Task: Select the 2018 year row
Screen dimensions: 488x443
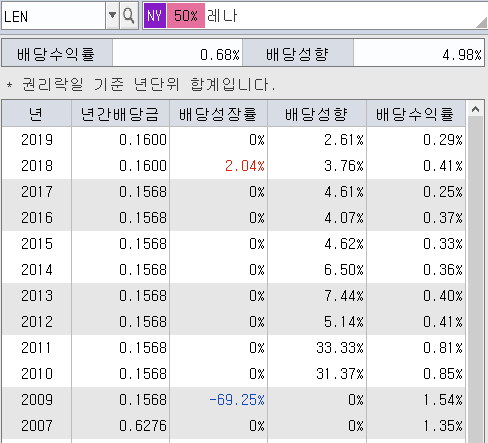Action: pos(233,166)
